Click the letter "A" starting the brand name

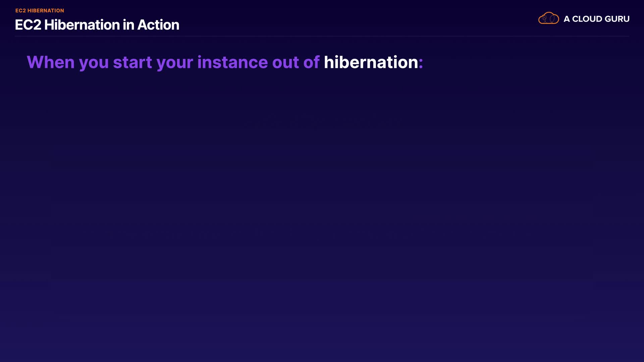click(567, 19)
